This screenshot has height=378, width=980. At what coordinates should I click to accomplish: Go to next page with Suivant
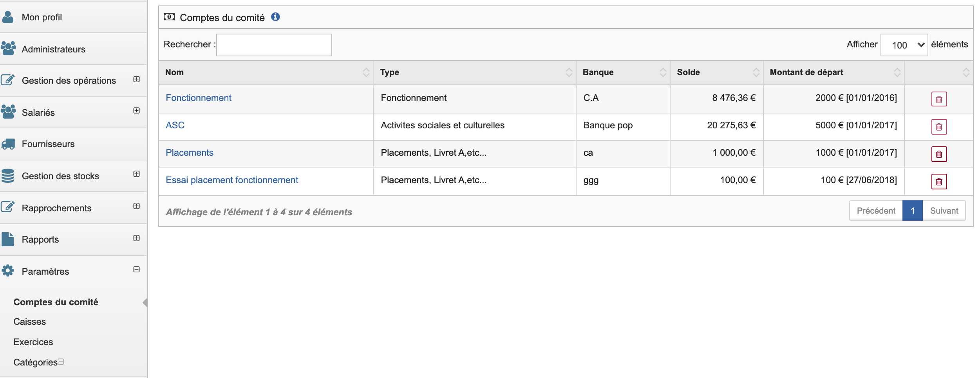944,211
